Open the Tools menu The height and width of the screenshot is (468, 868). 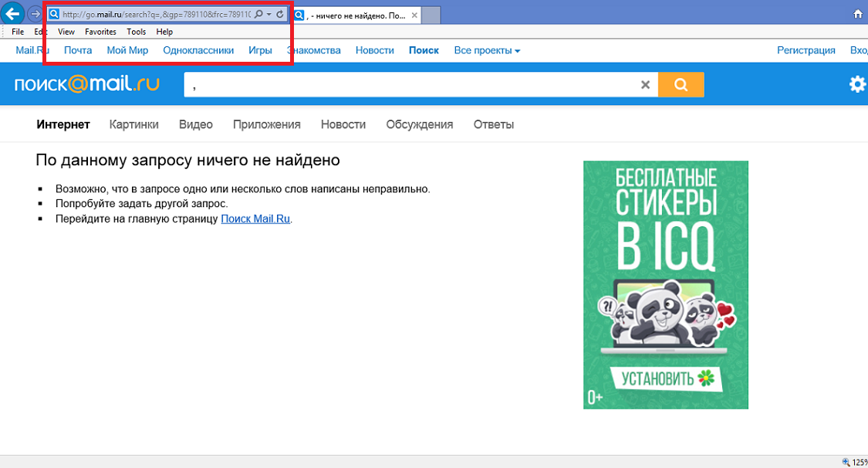click(137, 32)
